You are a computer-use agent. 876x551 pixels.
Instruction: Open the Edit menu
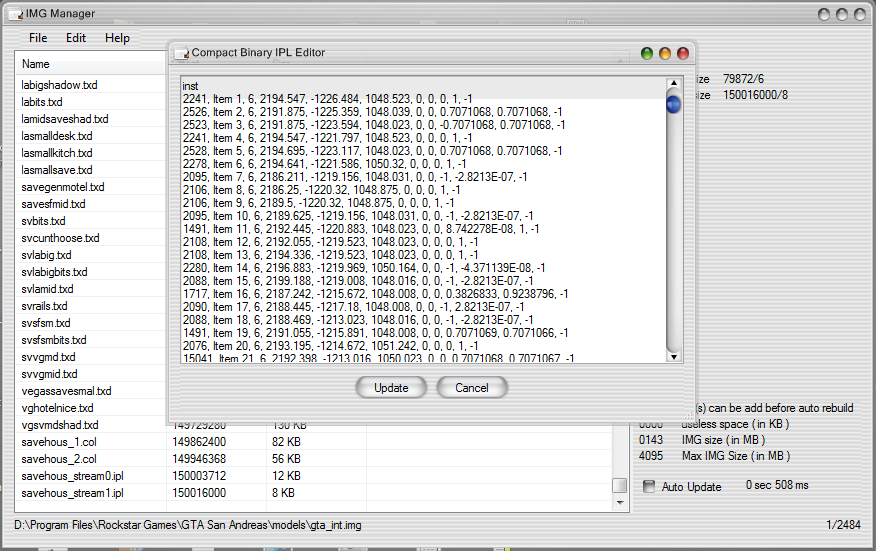[x=76, y=38]
